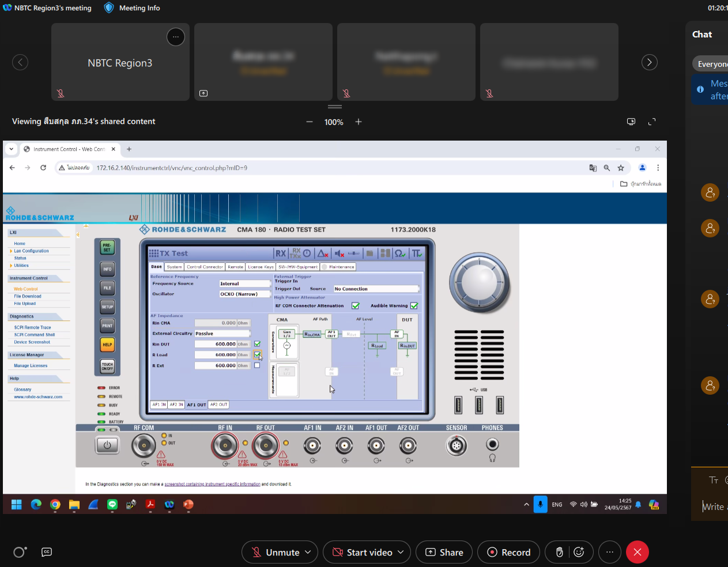Screen dimensions: 728x567
Task: Click the full screen icon for shared content
Action: pos(652,122)
